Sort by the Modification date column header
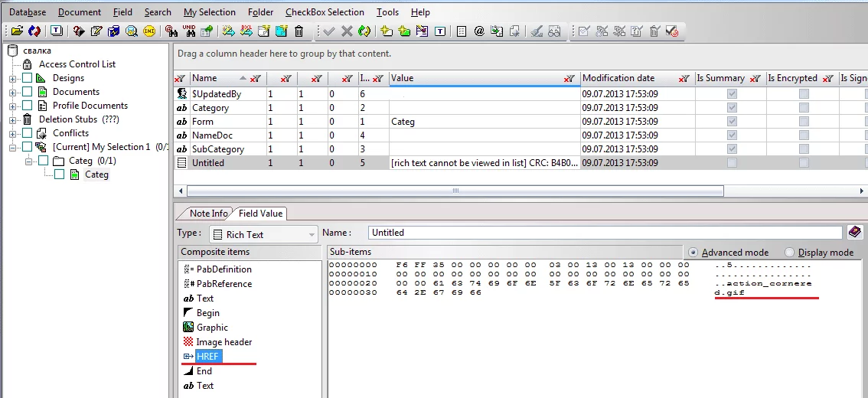Screen dimensions: 868x398 (x=618, y=78)
